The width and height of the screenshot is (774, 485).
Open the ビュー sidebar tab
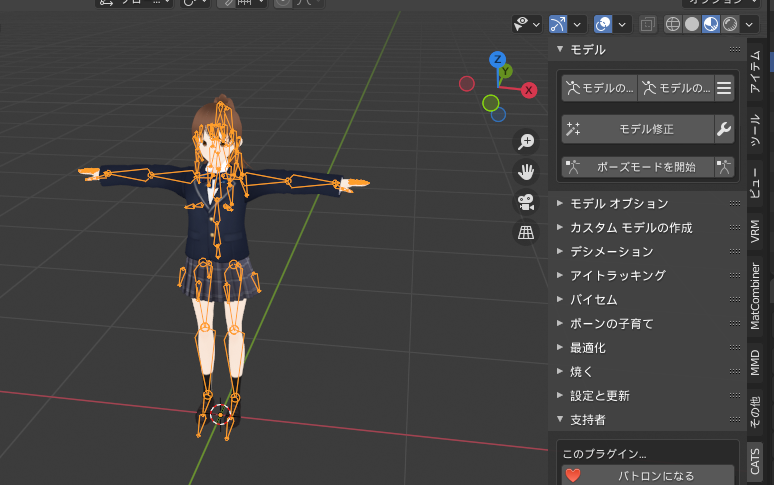(755, 184)
